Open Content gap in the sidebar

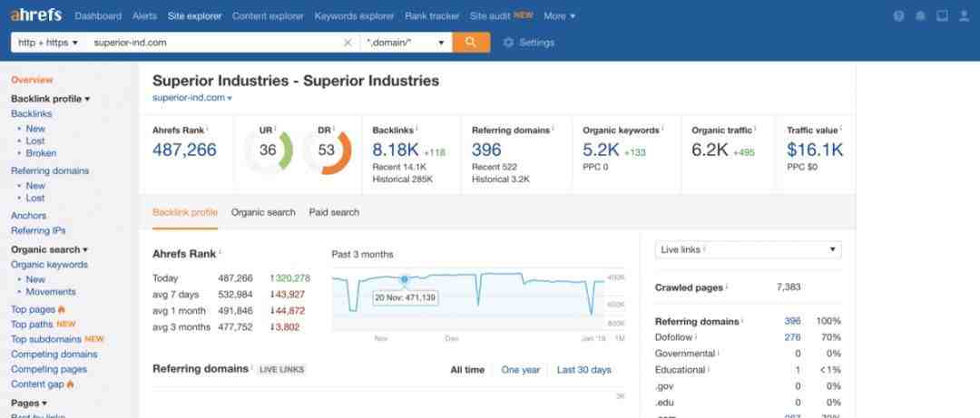click(x=37, y=384)
